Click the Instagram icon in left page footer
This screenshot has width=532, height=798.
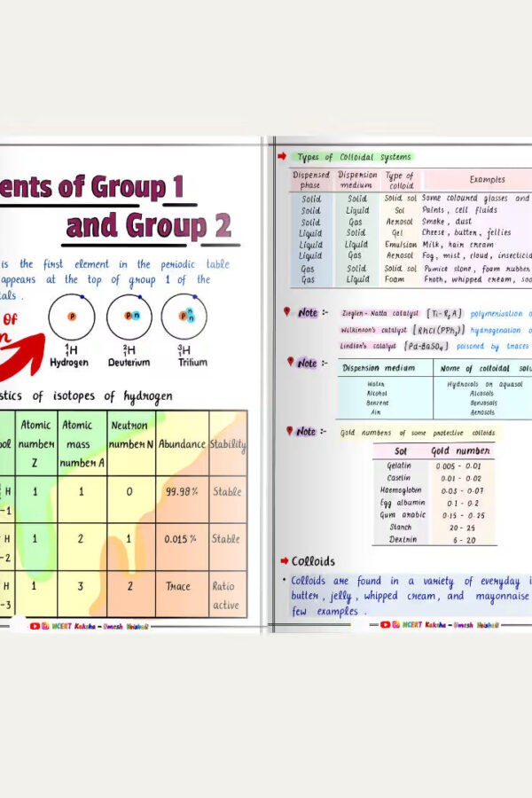click(x=45, y=626)
